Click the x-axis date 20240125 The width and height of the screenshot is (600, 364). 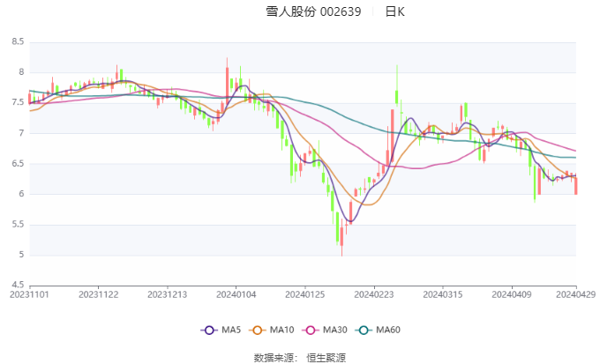(x=305, y=294)
